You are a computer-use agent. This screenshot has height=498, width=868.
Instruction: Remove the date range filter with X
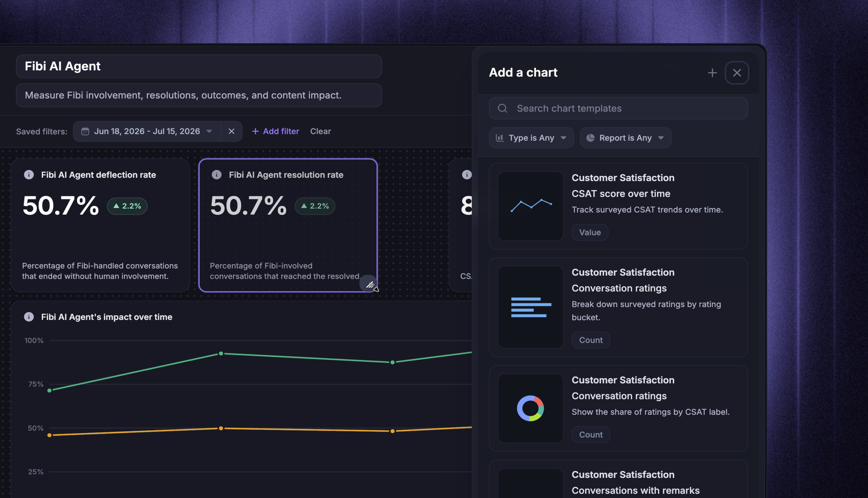click(x=232, y=131)
